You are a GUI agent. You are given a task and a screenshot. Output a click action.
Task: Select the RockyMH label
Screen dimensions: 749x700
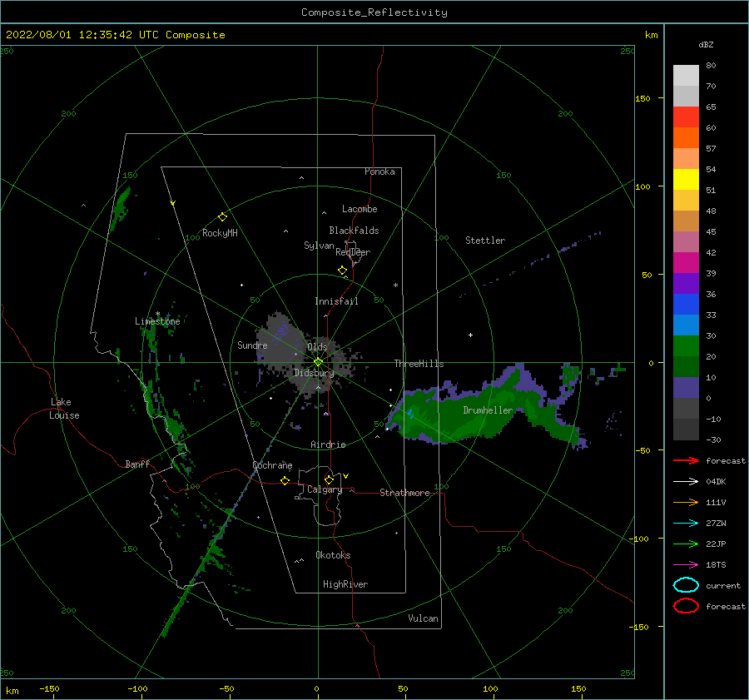(220, 233)
